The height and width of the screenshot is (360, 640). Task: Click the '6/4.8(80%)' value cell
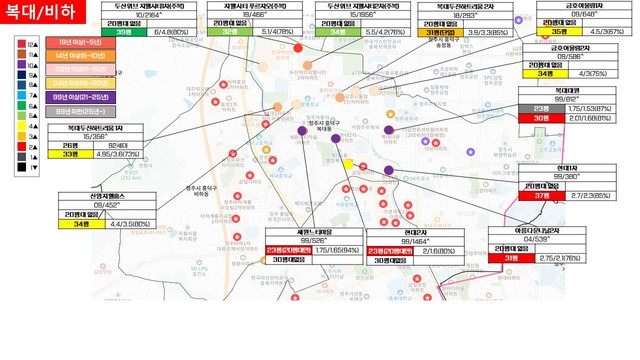(171, 32)
